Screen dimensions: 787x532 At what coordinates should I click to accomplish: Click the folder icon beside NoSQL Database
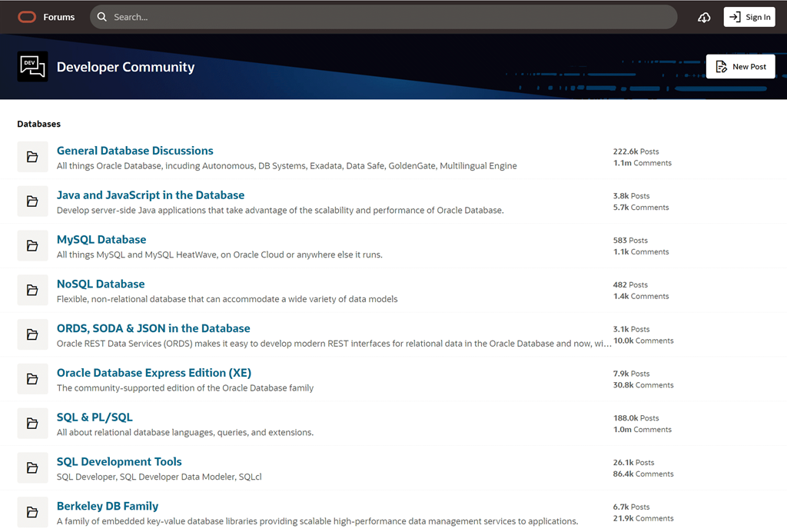(32, 290)
